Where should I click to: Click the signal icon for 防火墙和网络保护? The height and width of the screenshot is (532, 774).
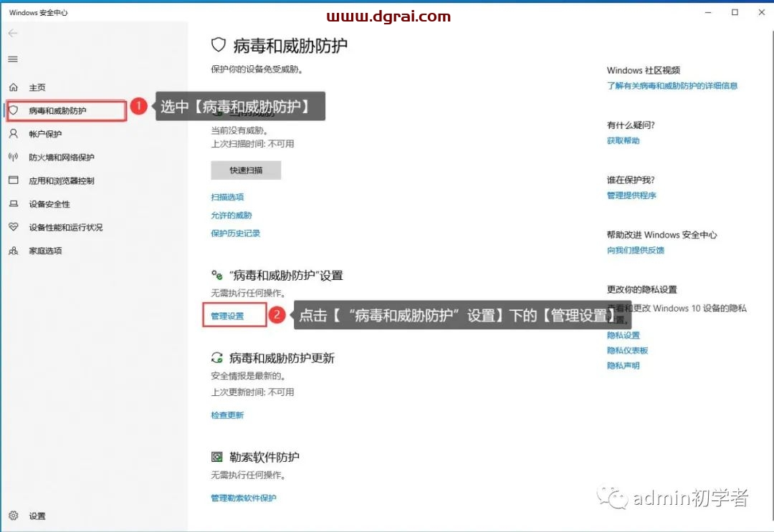14,157
